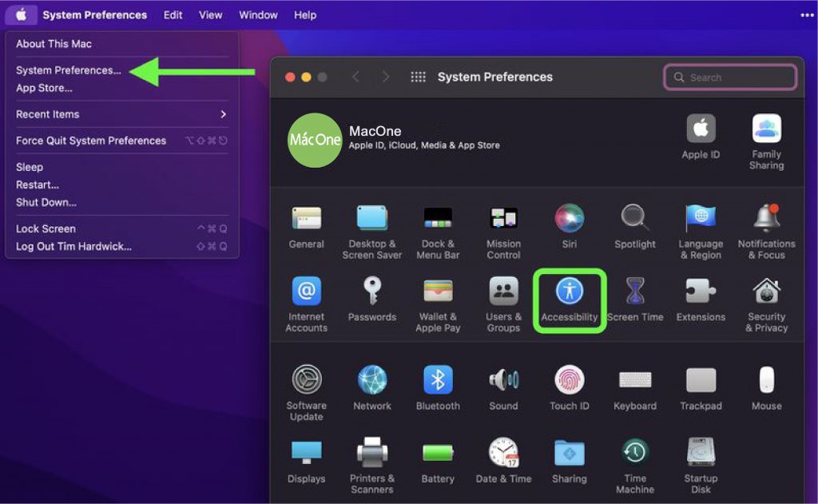Open the Passwords preference pane
This screenshot has width=818, height=504.
372,300
